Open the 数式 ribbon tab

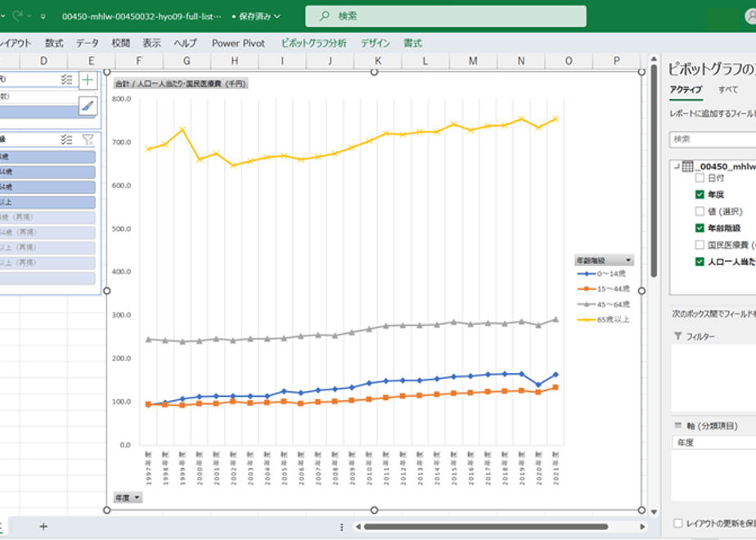(54, 43)
